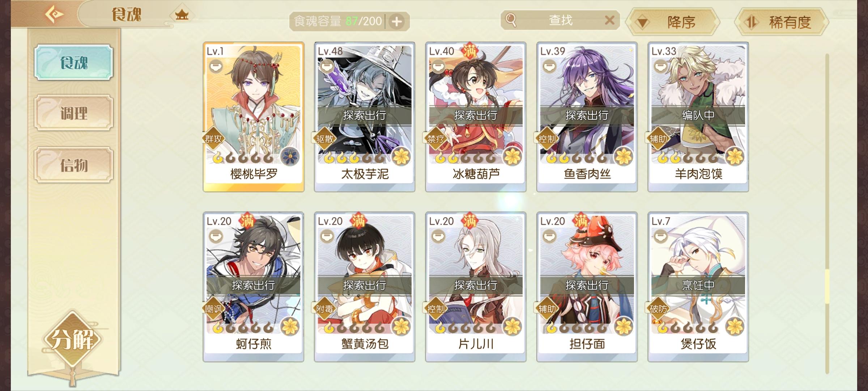
Task: Toggle the 降序 sort order
Action: click(673, 22)
